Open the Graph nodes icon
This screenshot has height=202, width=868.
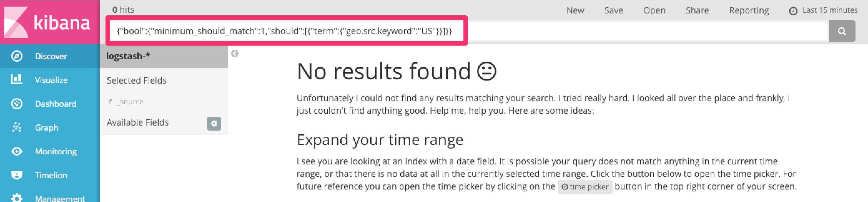pos(17,127)
